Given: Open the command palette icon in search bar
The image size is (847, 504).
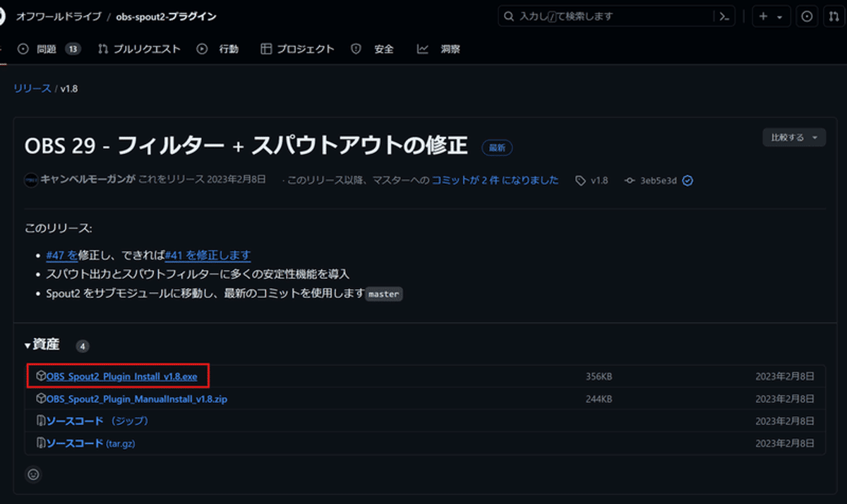Looking at the screenshot, I should [723, 16].
